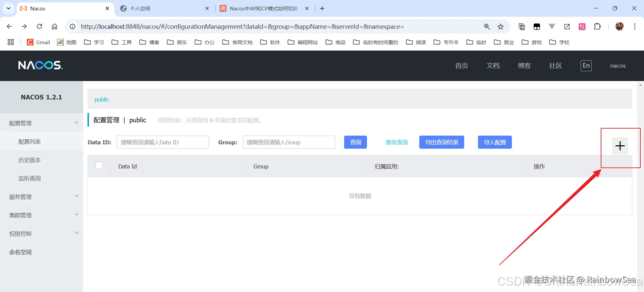Viewport: 644px width, 292px height.
Task: Expand the 服务管理 sidebar section
Action: click(x=42, y=197)
